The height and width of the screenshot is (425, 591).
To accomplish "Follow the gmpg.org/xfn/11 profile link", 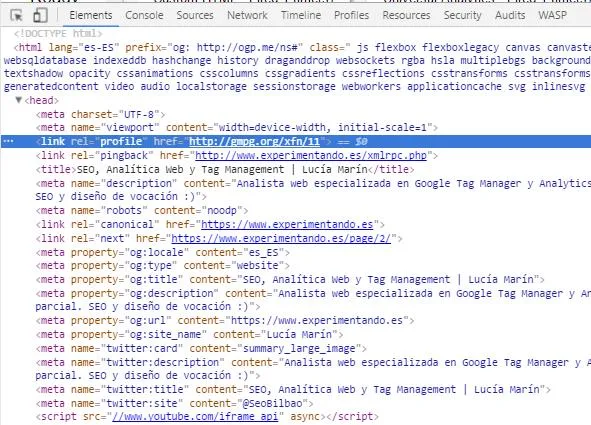I will pyautogui.click(x=254, y=142).
